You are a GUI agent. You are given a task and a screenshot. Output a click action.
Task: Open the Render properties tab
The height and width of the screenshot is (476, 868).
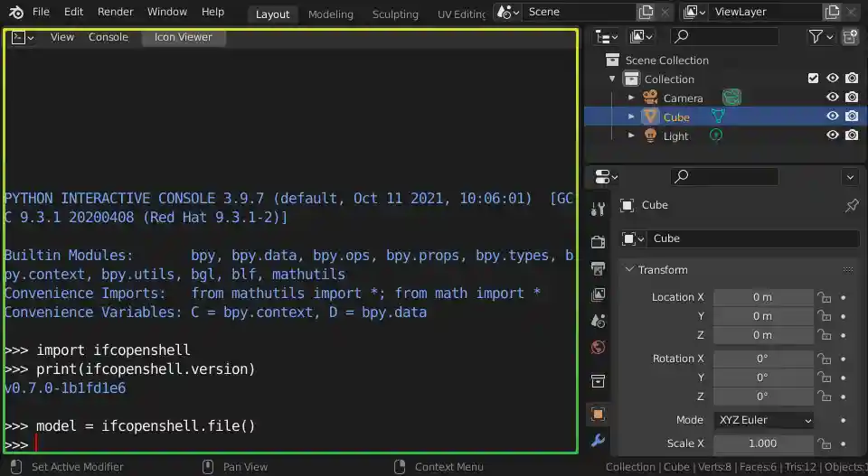tap(598, 241)
